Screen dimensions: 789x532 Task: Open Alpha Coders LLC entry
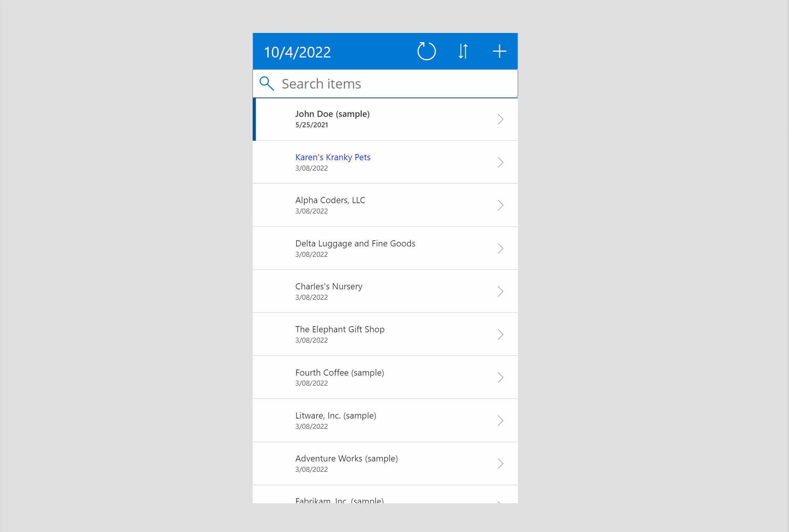click(x=385, y=204)
